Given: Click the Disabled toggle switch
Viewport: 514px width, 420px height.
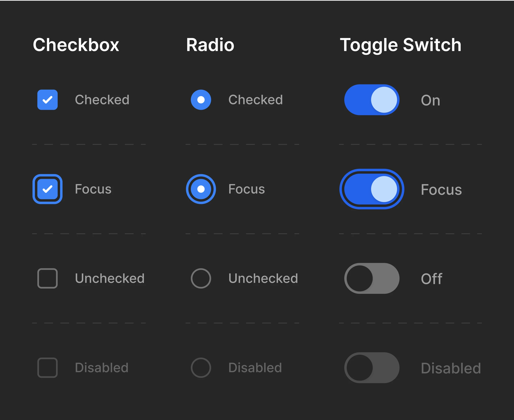Looking at the screenshot, I should (x=371, y=367).
